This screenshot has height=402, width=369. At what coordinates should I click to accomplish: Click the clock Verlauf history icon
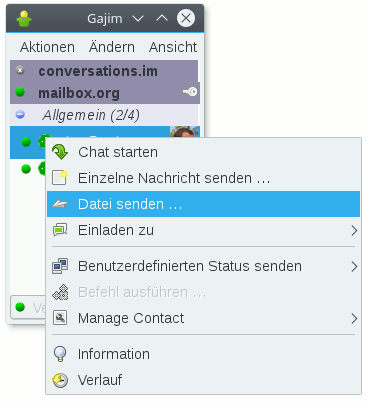coord(60,380)
